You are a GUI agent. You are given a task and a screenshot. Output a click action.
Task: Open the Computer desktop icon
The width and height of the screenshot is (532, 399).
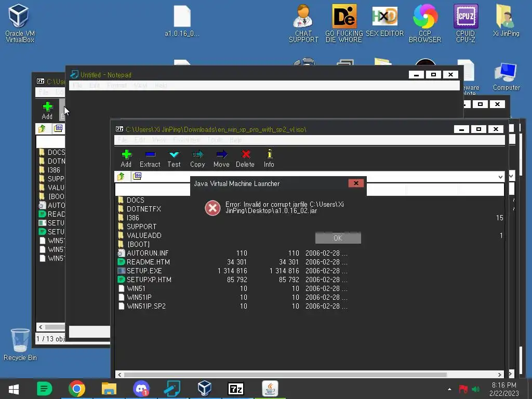point(506,77)
